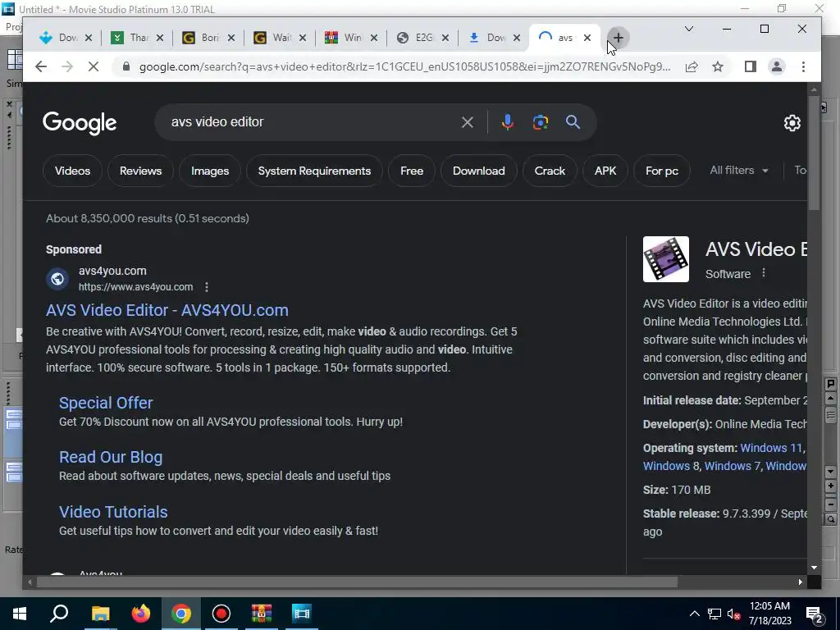Filter results by Reviews
Screen dimensions: 840x630
coord(140,171)
